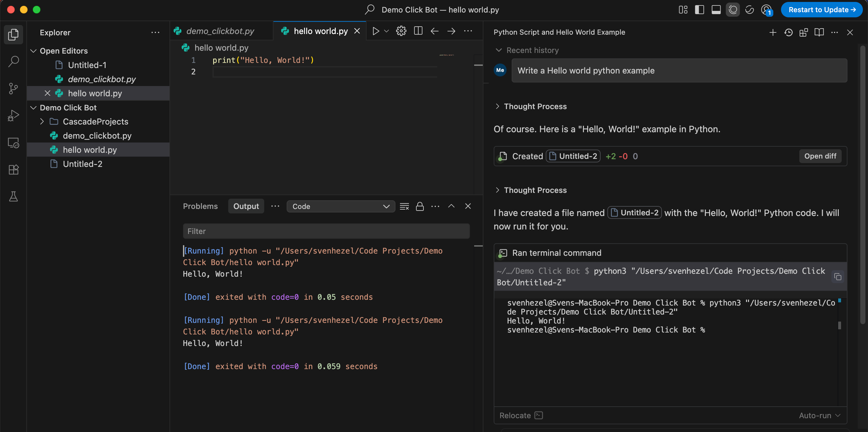Image resolution: width=868 pixels, height=432 pixels.
Task: Navigate back with left arrow
Action: pos(435,31)
